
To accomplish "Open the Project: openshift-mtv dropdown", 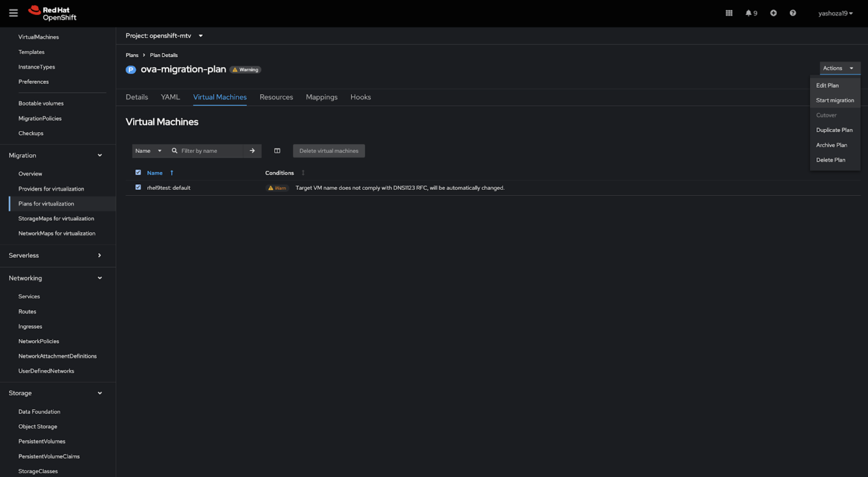I will (x=164, y=36).
